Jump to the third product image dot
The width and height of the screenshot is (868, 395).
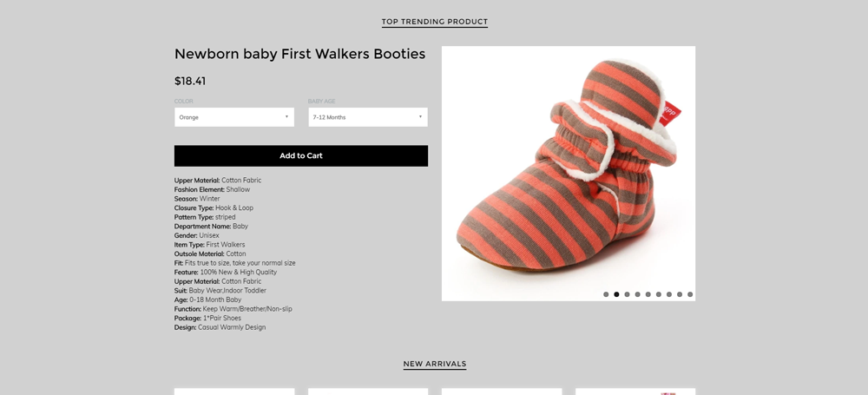pyautogui.click(x=627, y=294)
